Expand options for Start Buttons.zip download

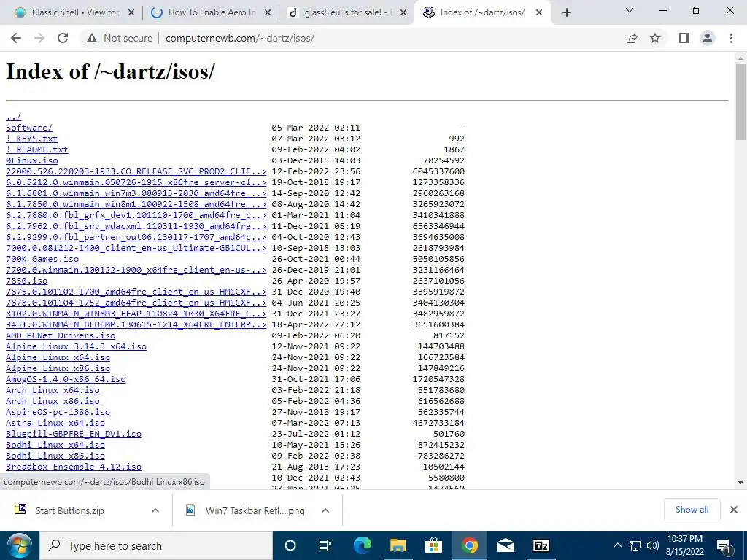tap(155, 510)
